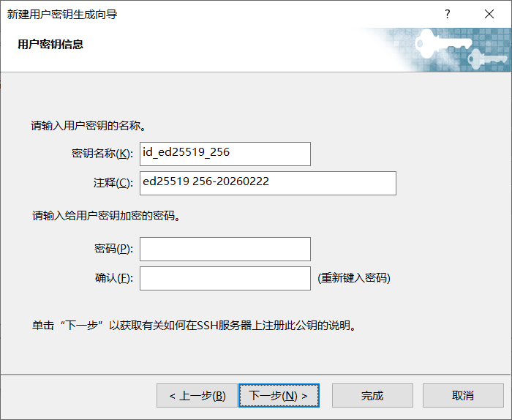Click the 密钥名称(K) label
512x420 pixels.
102,154
